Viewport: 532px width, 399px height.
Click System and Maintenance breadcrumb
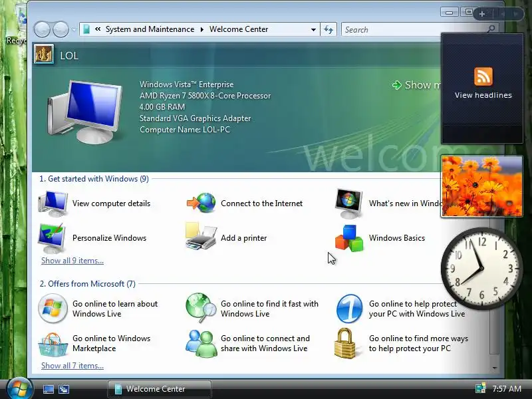coord(150,29)
